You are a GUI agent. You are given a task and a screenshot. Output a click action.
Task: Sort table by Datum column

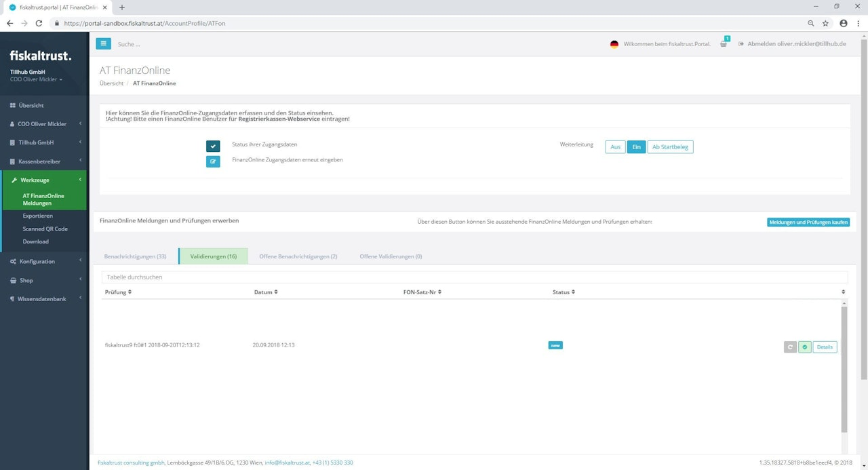pyautogui.click(x=266, y=292)
